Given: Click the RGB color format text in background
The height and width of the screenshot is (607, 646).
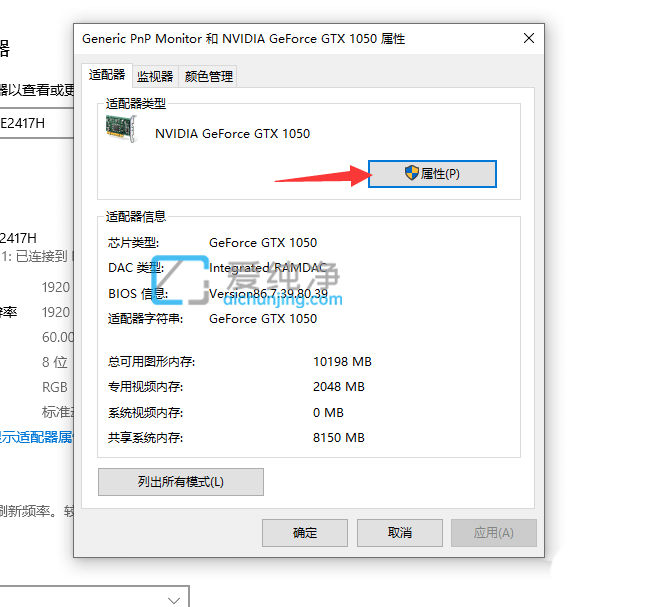Looking at the screenshot, I should pyautogui.click(x=54, y=387).
